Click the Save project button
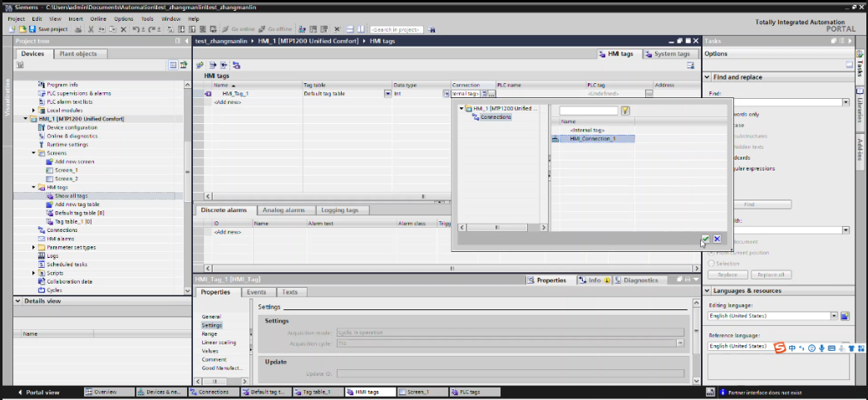 tap(49, 29)
